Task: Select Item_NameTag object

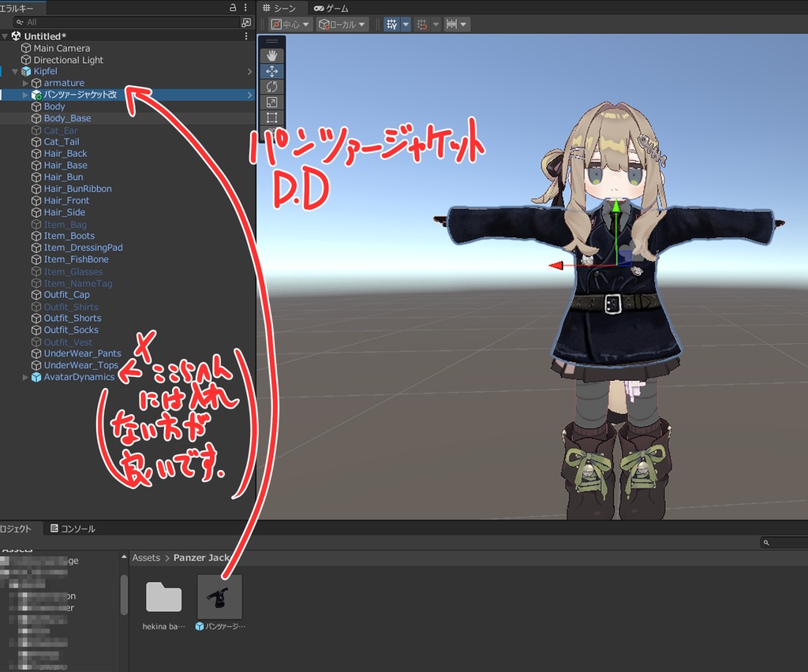Action: [x=78, y=284]
